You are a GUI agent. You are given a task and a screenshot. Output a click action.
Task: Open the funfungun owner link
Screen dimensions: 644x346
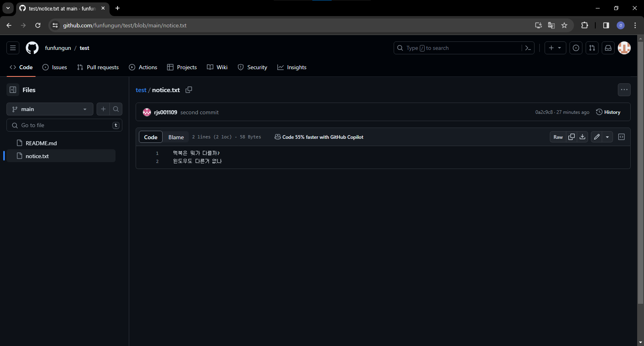pyautogui.click(x=58, y=48)
